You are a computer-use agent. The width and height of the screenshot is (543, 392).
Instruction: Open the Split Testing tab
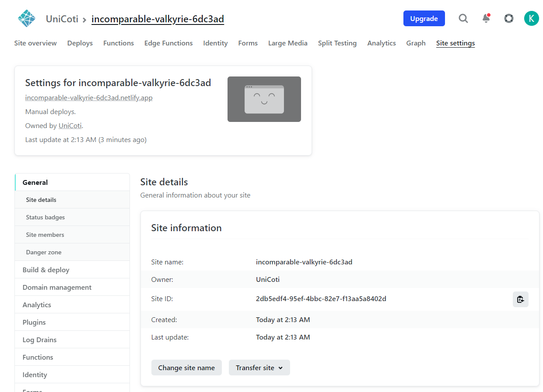click(x=337, y=43)
